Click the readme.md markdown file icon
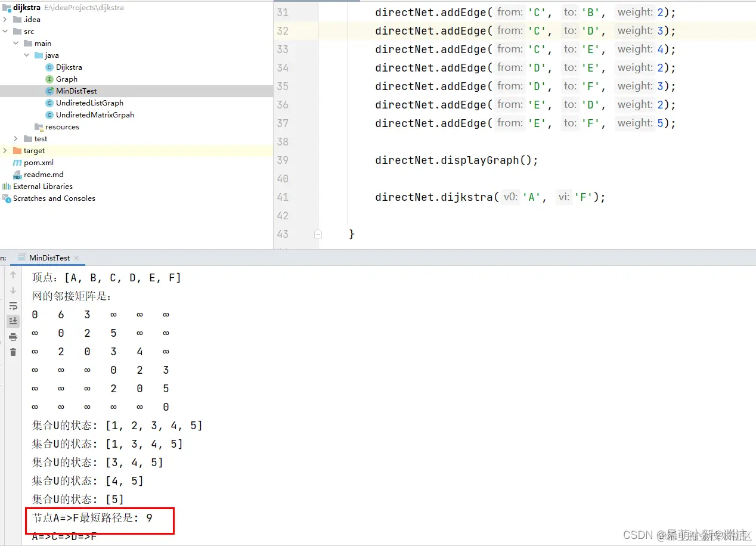This screenshot has width=756, height=546. tap(17, 175)
